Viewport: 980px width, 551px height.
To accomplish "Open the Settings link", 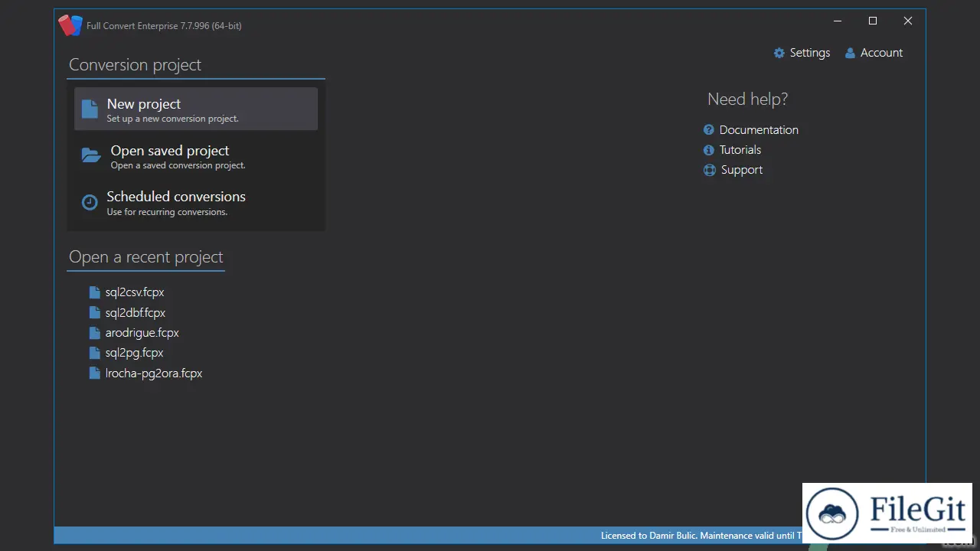I will click(x=802, y=53).
